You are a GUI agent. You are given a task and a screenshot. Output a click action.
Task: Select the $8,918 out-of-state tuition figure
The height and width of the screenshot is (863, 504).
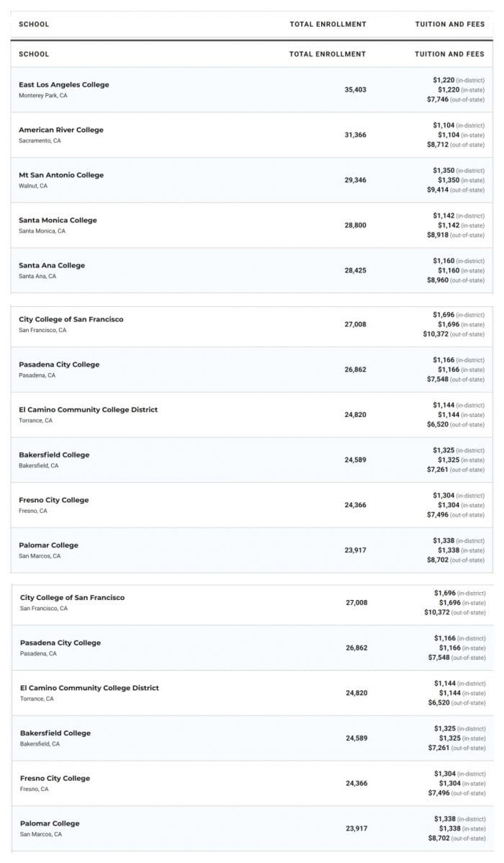pyautogui.click(x=438, y=235)
